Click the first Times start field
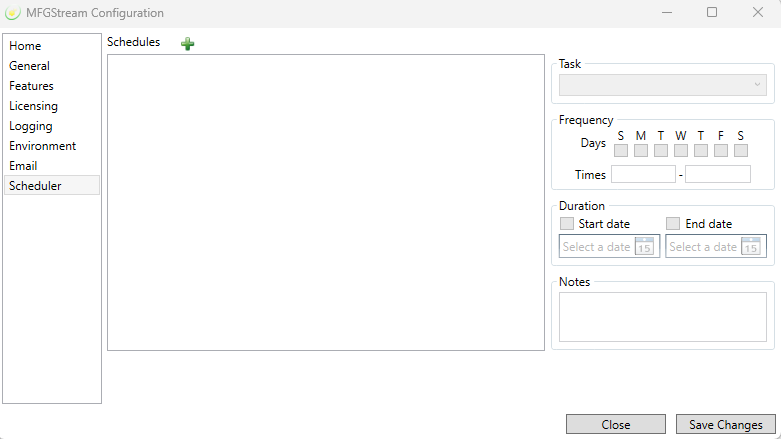Viewport: 781px width, 439px height. click(643, 174)
